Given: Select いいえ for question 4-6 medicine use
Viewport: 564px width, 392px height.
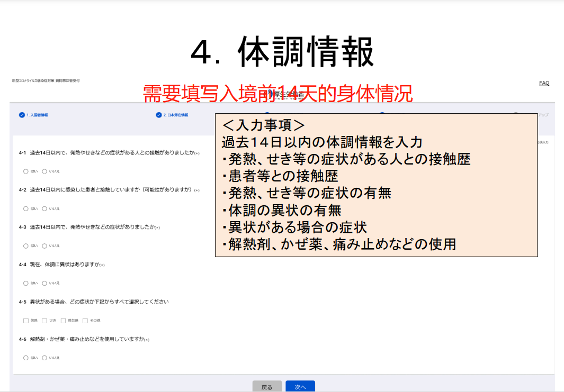Looking at the screenshot, I should click(x=45, y=358).
